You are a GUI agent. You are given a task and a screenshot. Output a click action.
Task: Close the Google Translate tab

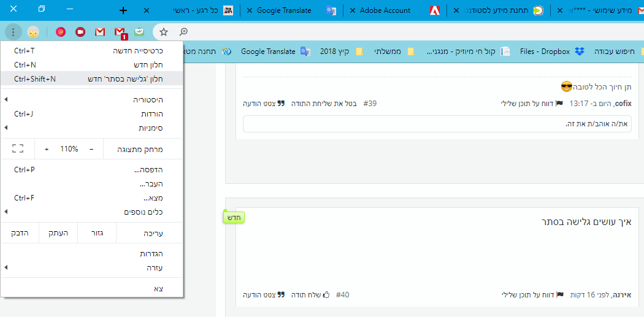coord(249,10)
